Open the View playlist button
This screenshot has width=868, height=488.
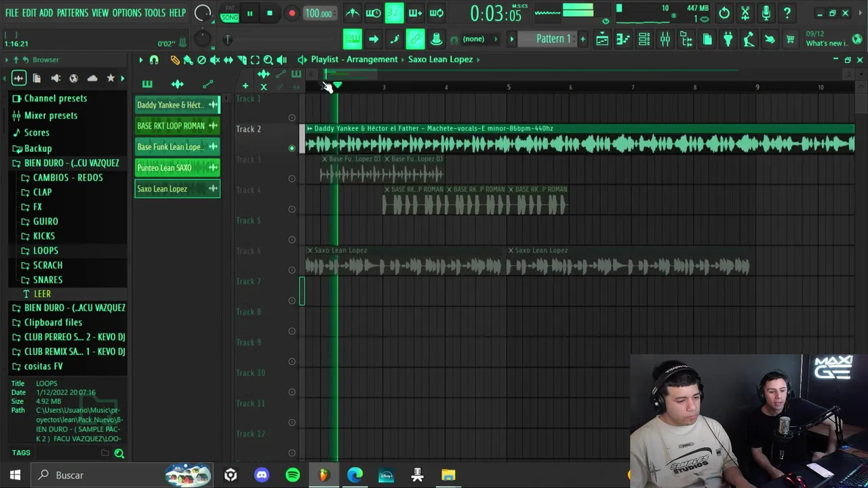pos(602,39)
